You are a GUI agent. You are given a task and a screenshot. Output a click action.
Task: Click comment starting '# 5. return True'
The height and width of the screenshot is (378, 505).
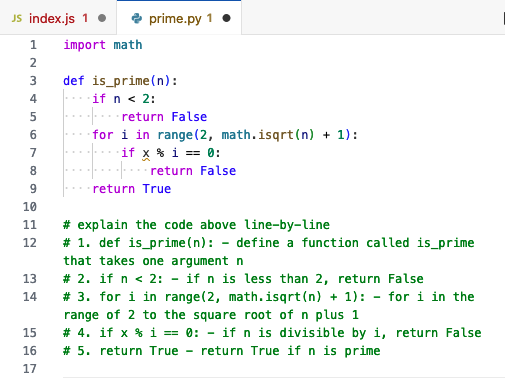(222, 351)
